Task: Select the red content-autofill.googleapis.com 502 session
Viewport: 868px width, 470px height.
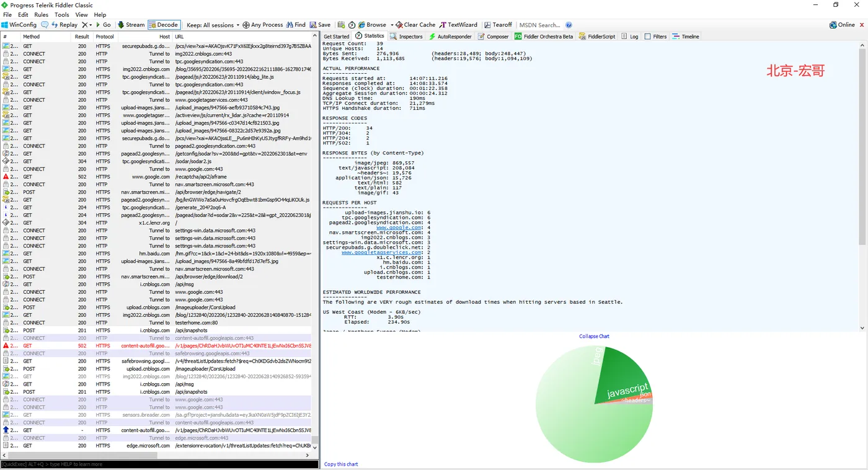Action: (156, 346)
